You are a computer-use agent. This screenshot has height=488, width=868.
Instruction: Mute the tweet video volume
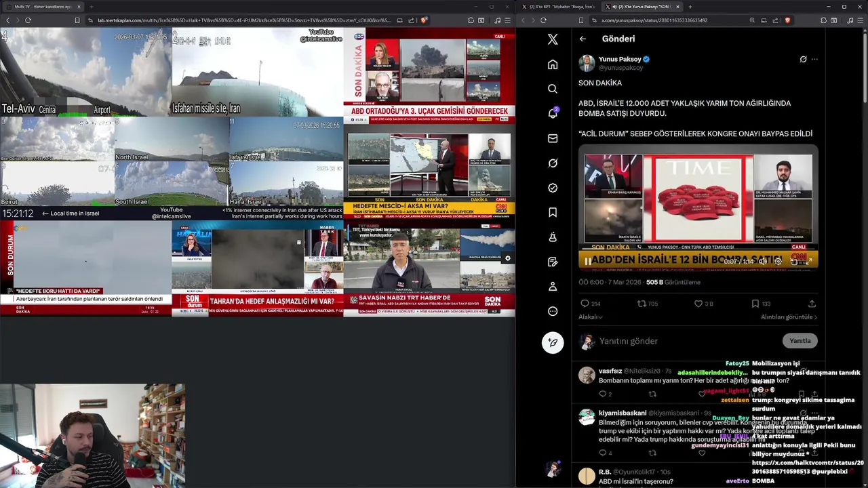coord(763,261)
